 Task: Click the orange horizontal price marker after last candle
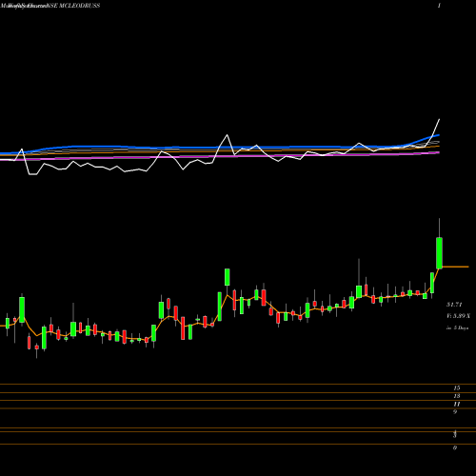pyautogui.click(x=455, y=267)
